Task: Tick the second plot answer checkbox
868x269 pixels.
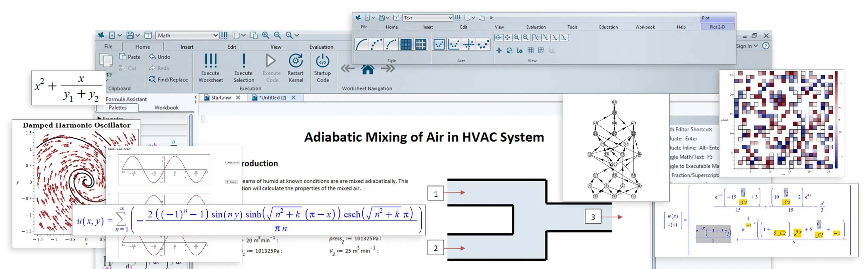Action: click(109, 194)
